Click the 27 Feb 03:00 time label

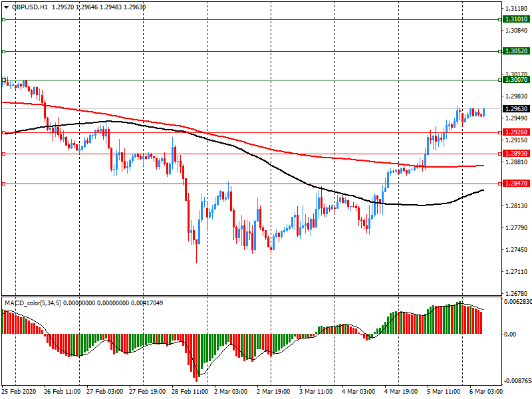pos(104,391)
